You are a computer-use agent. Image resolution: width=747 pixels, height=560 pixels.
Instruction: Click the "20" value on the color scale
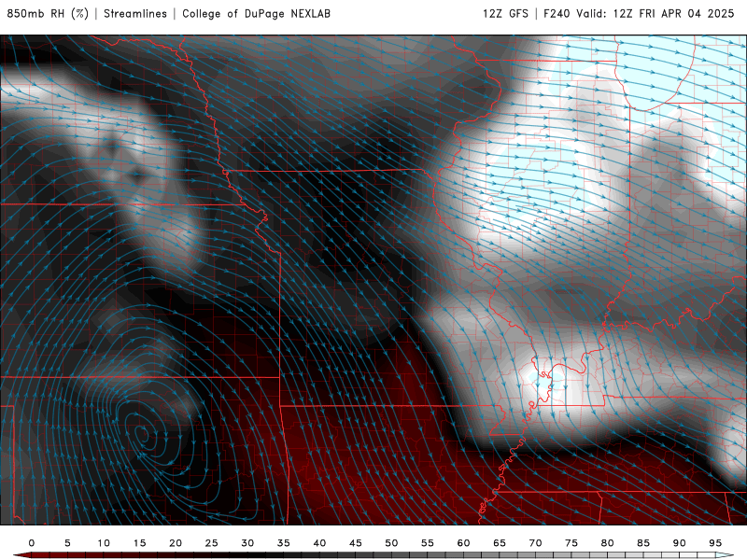tap(176, 543)
